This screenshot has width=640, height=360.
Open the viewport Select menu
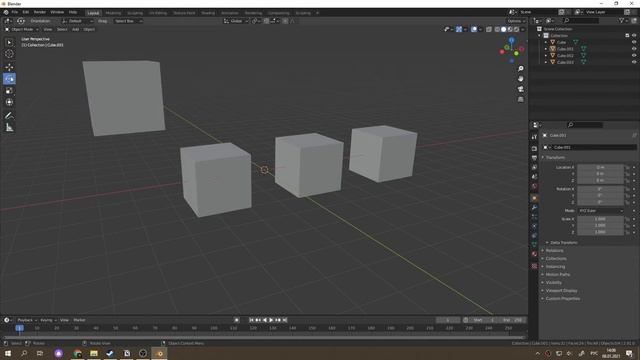[62, 29]
